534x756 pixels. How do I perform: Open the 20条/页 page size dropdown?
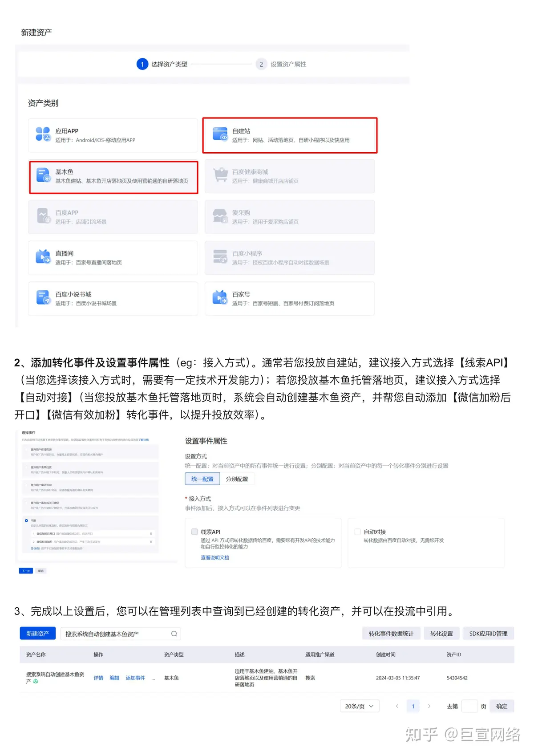point(360,706)
